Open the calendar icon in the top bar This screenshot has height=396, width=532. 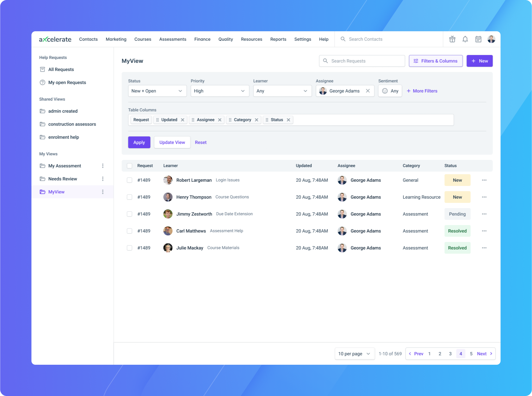478,39
